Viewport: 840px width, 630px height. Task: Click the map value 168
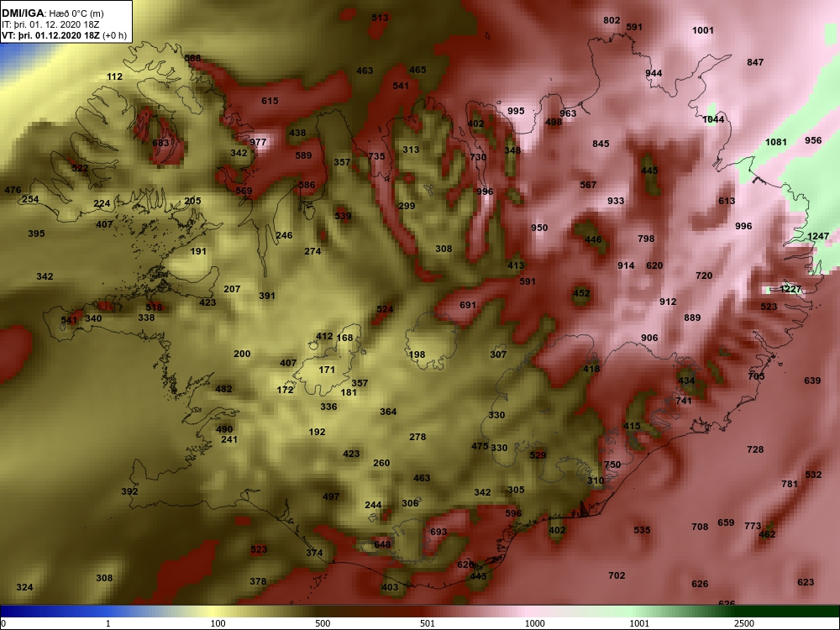point(345,338)
